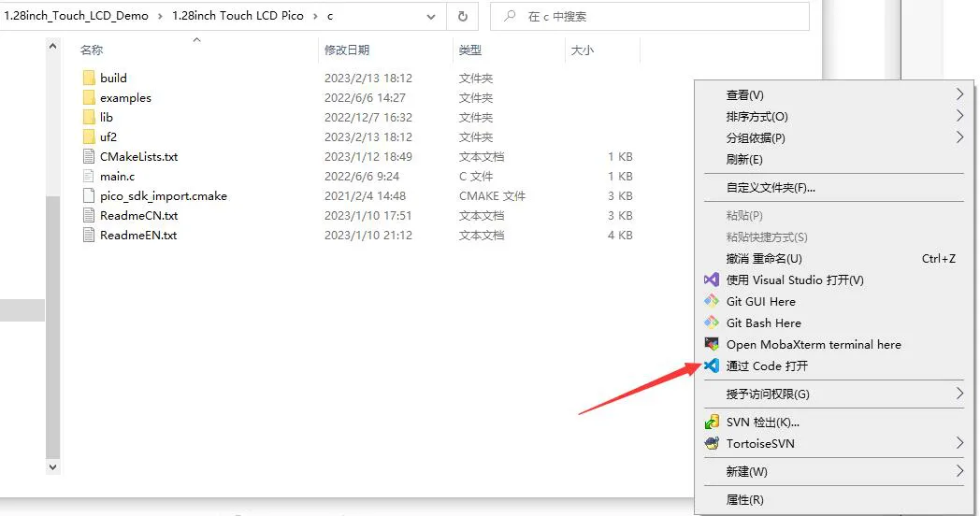Viewport: 980px width, 516px height.
Task: Click the scrollbar down arrow in the navigation pane
Action: [x=52, y=466]
